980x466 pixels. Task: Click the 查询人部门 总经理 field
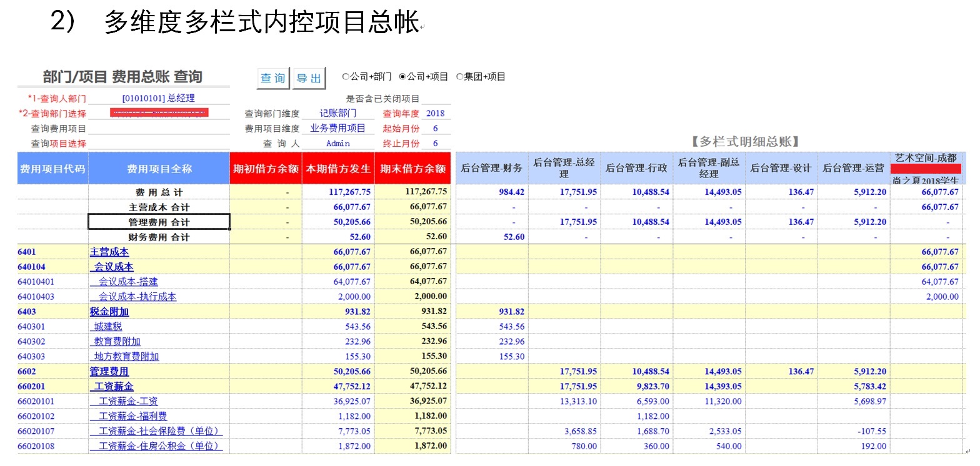point(159,99)
